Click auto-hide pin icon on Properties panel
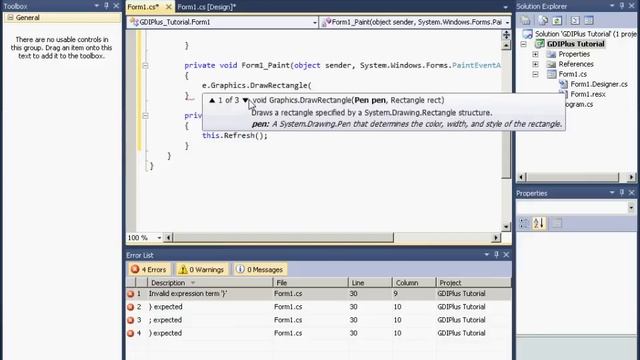Screen dimensions: 640x360 pyautogui.click(x=622, y=193)
